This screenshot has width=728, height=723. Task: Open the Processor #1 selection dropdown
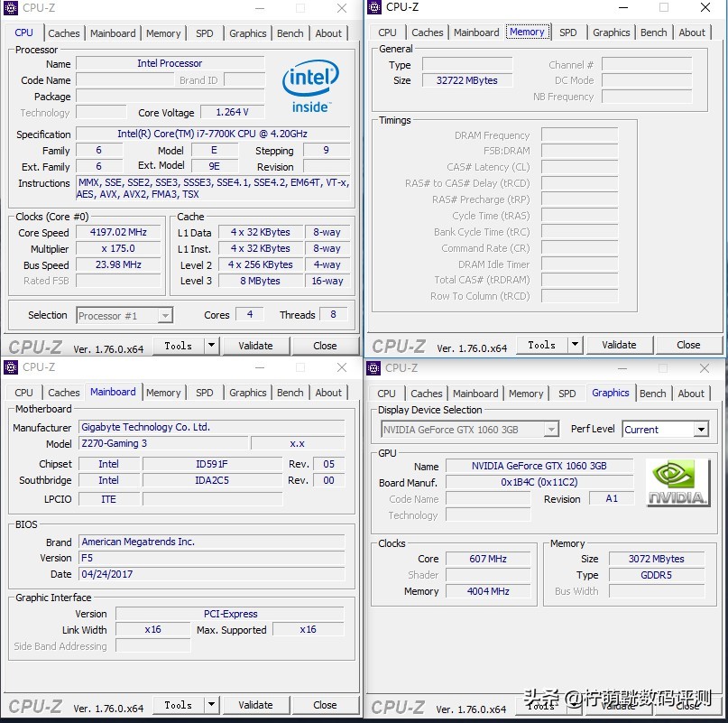(x=164, y=316)
